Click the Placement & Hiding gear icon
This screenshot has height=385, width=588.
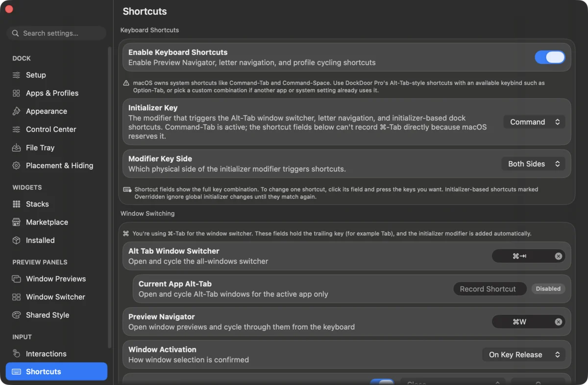[x=16, y=166]
